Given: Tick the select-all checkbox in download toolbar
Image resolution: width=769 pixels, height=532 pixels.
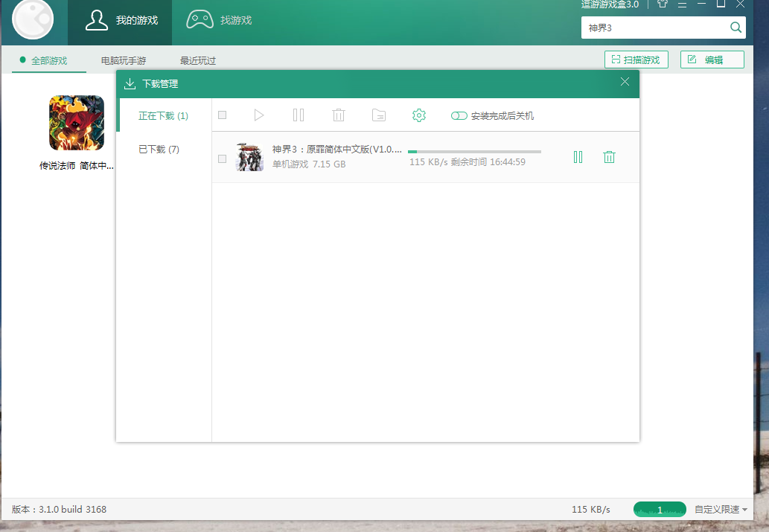Looking at the screenshot, I should 222,115.
